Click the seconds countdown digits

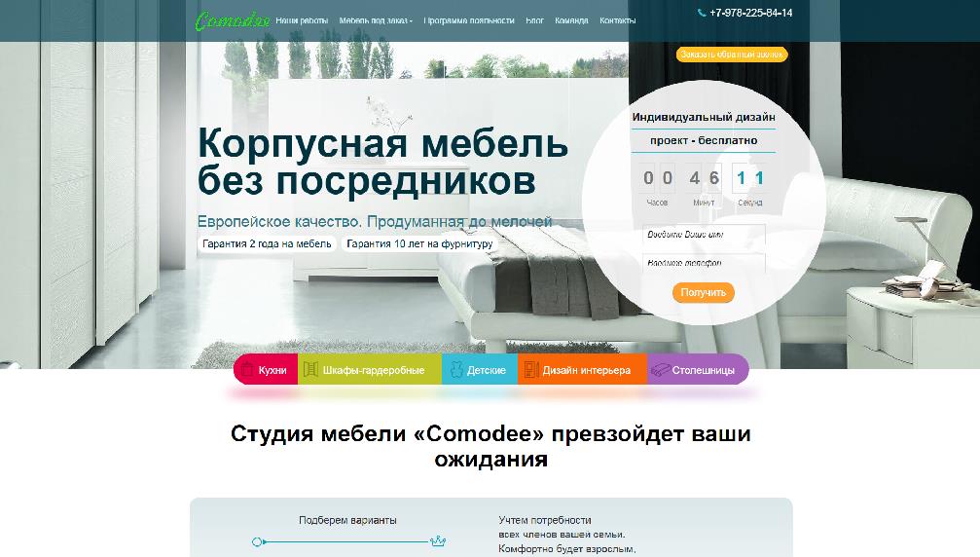coord(750,178)
